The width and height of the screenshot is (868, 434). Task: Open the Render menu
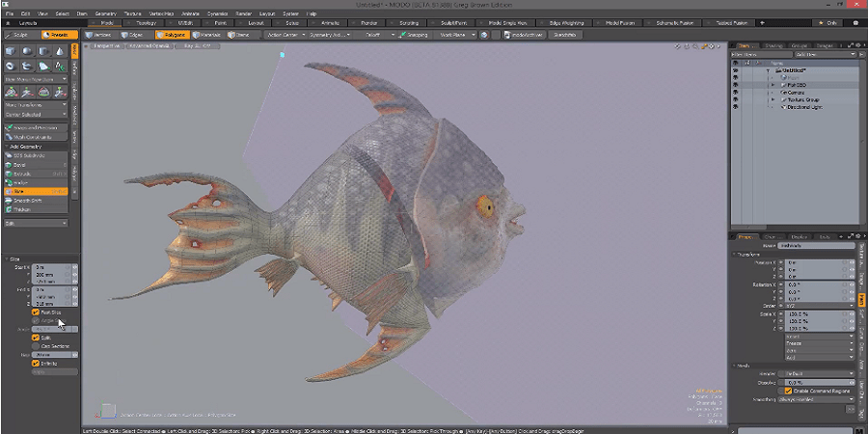click(244, 14)
